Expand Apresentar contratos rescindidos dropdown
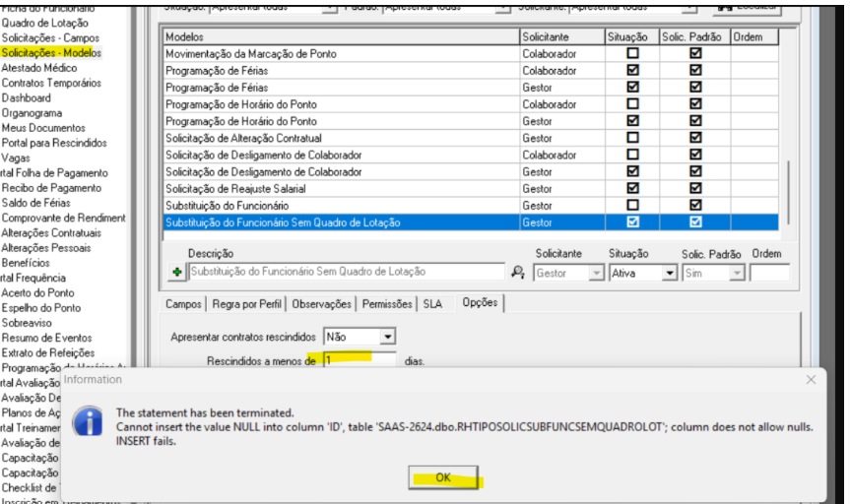 [x=387, y=337]
